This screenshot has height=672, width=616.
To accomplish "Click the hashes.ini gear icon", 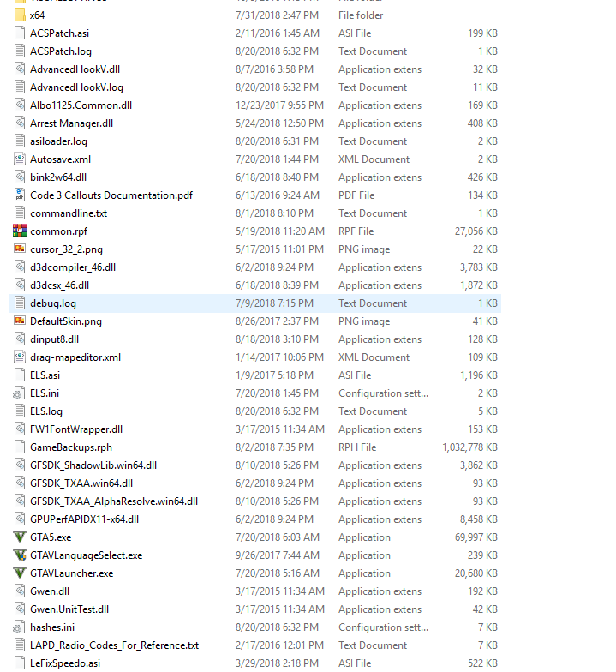I will coord(19,627).
